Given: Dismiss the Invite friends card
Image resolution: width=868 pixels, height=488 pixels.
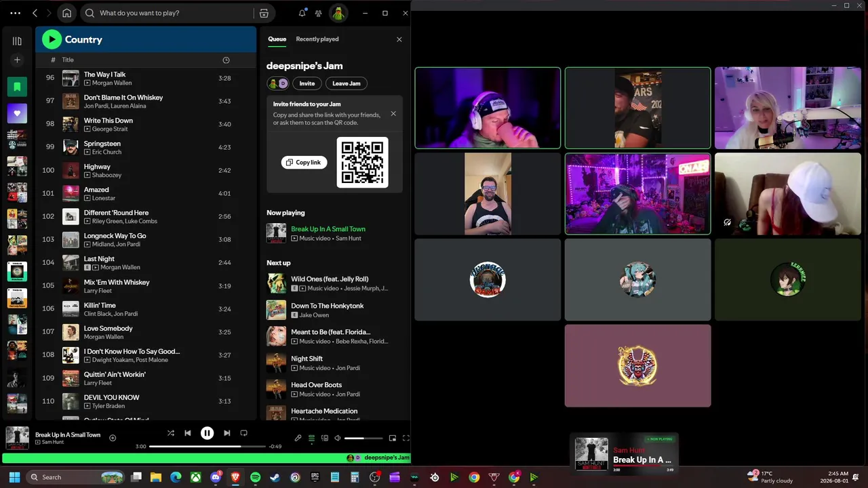Looking at the screenshot, I should 393,113.
